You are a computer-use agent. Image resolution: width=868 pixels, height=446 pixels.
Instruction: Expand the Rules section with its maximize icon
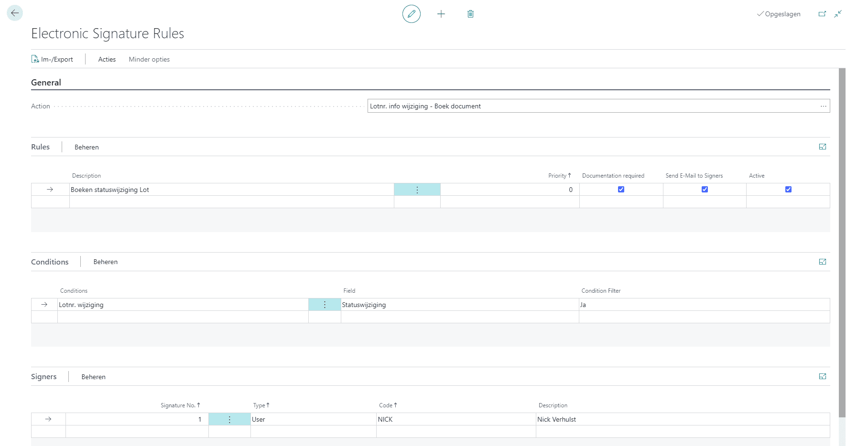point(822,147)
